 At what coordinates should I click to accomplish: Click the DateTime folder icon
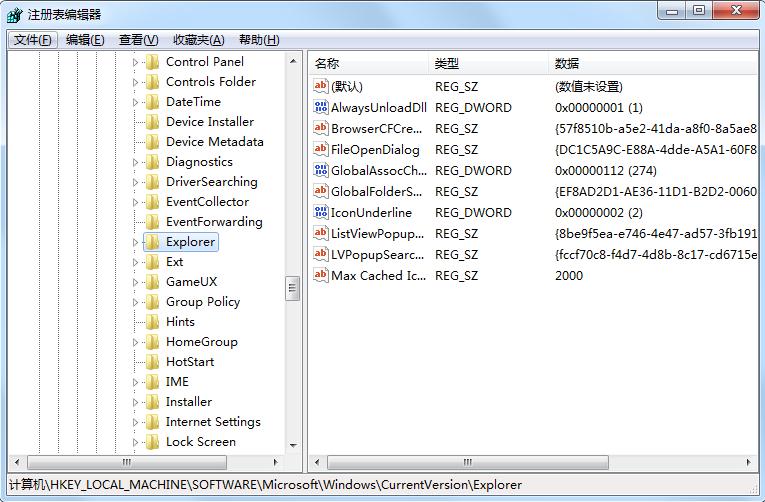(153, 102)
